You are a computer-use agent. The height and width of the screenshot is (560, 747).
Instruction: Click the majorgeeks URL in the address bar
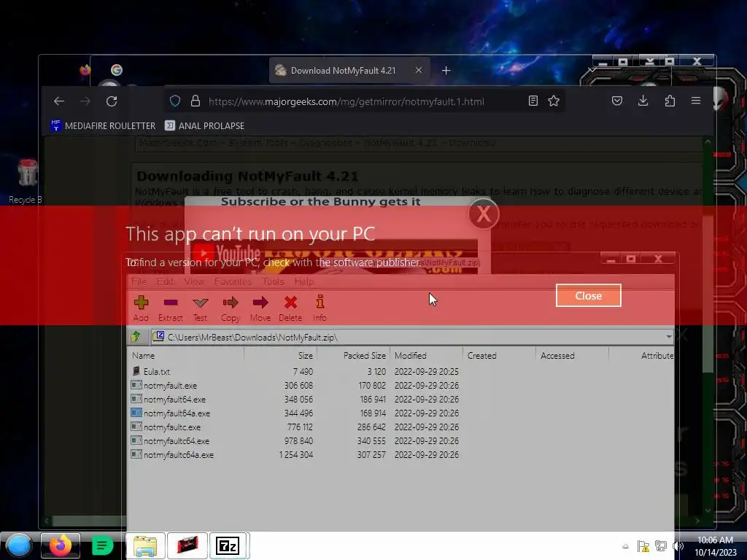(347, 101)
